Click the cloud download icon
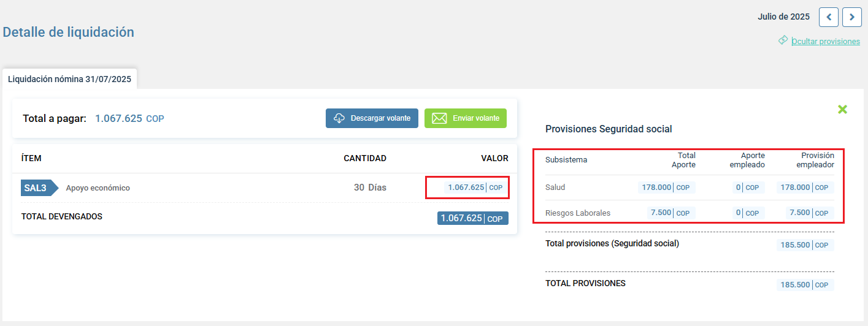This screenshot has height=326, width=868. [x=339, y=118]
